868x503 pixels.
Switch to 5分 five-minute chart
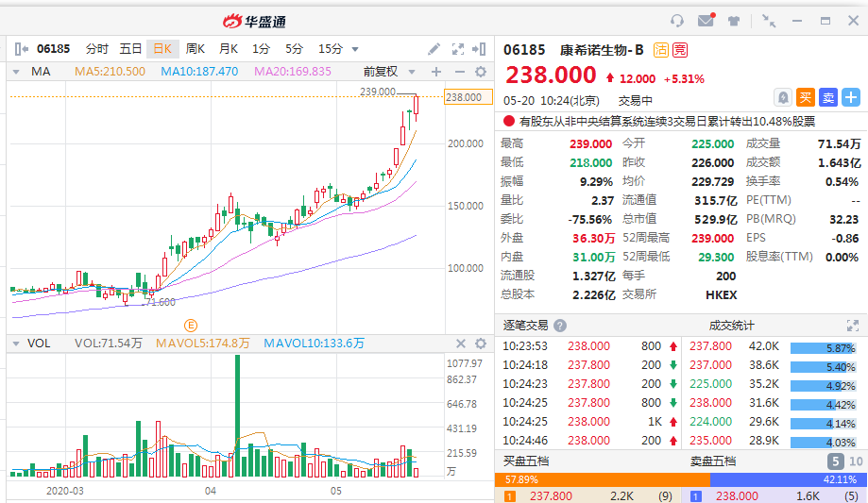[x=294, y=49]
